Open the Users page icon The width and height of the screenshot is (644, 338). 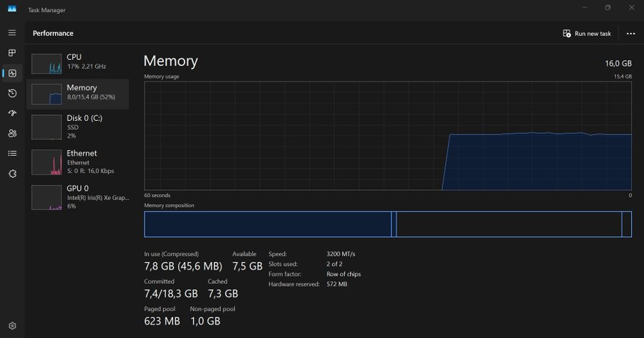point(12,133)
